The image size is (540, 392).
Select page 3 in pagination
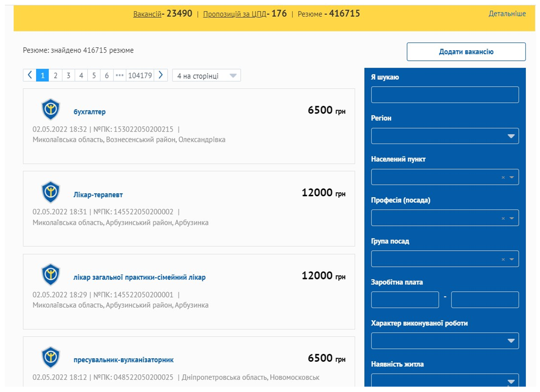68,75
